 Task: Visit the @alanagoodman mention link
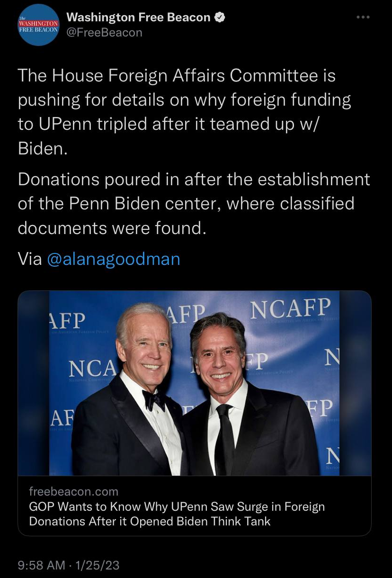pyautogui.click(x=113, y=259)
